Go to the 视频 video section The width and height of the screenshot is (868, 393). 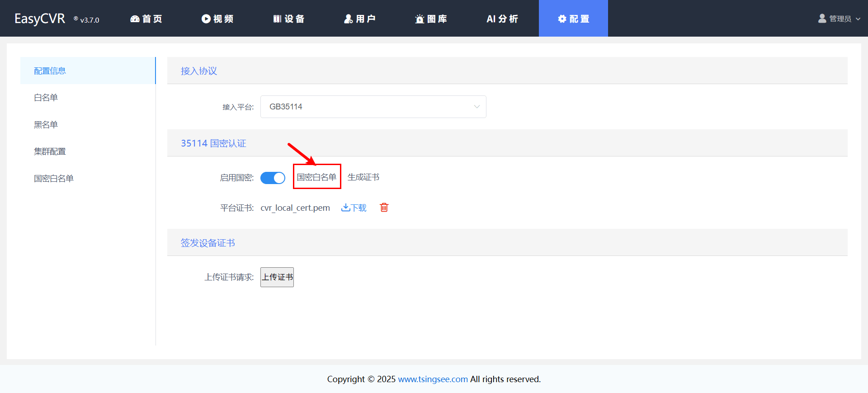[x=217, y=19]
